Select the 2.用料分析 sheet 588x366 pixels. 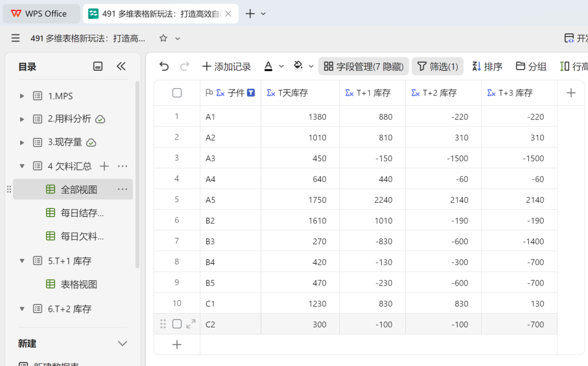(x=69, y=119)
